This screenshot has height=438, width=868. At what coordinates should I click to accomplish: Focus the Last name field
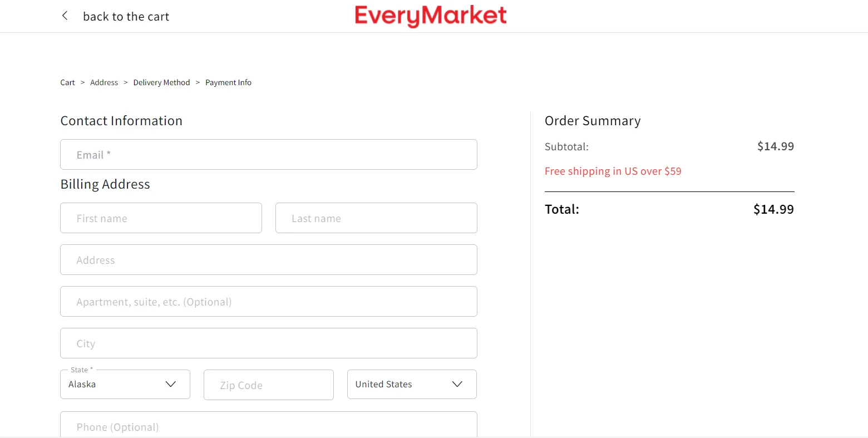[376, 218]
